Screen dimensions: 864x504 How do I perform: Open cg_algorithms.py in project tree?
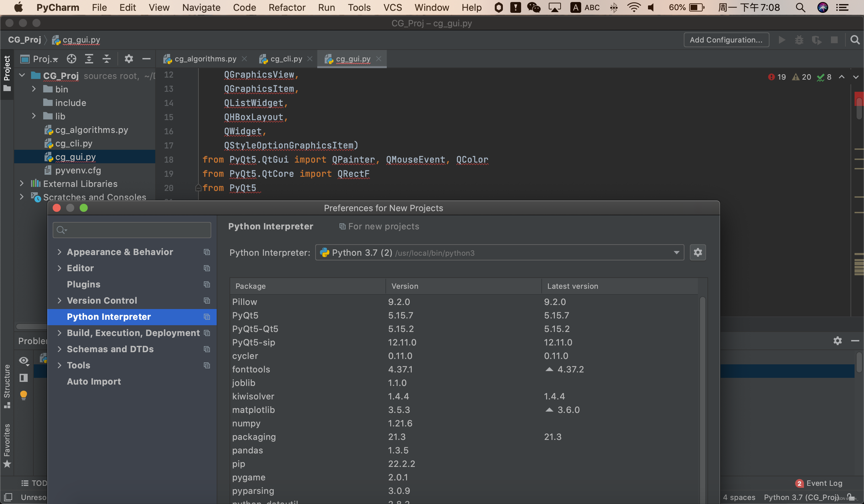click(91, 130)
